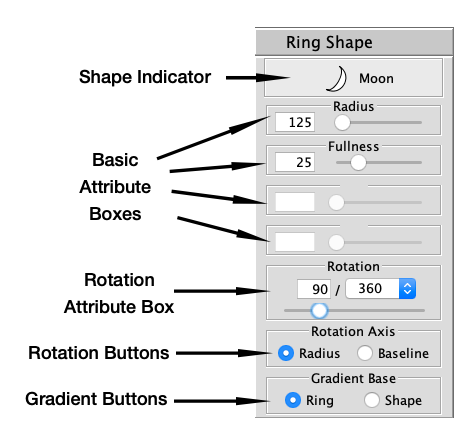Image resolution: width=469 pixels, height=442 pixels.
Task: Choose Ring as the gradient base
Action: point(293,400)
